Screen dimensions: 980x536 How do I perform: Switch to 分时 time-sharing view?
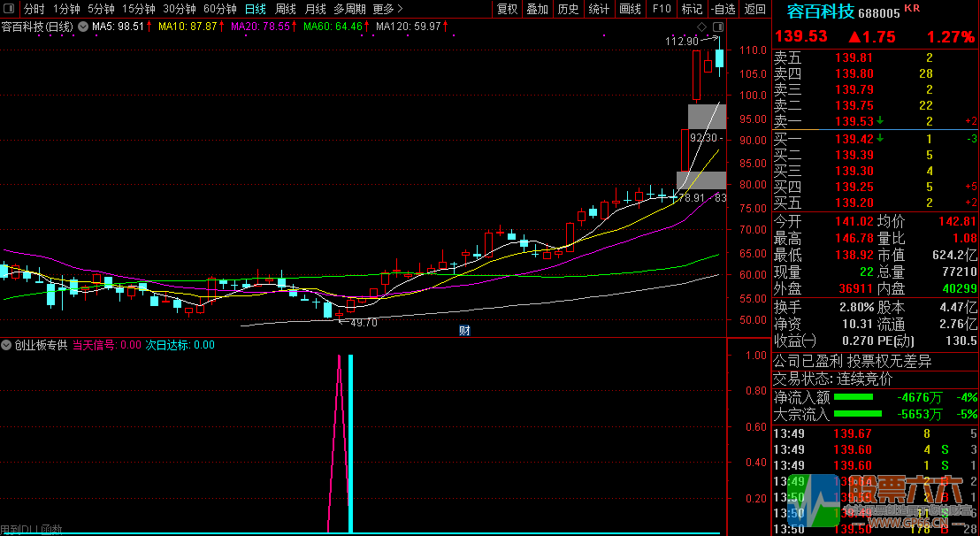coord(34,9)
